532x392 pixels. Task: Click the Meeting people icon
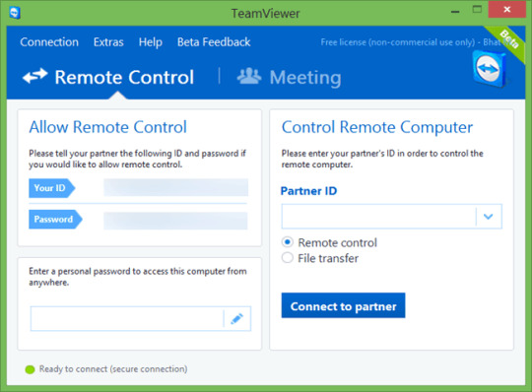[249, 76]
